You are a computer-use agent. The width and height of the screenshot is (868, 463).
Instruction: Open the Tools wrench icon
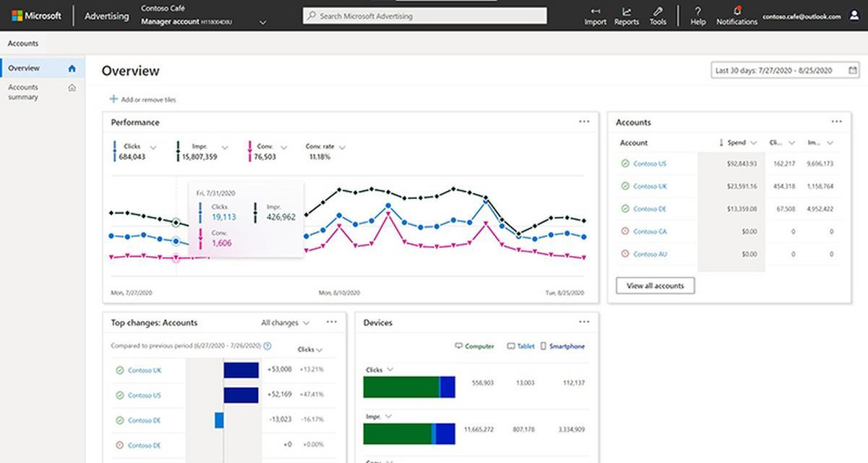click(658, 12)
